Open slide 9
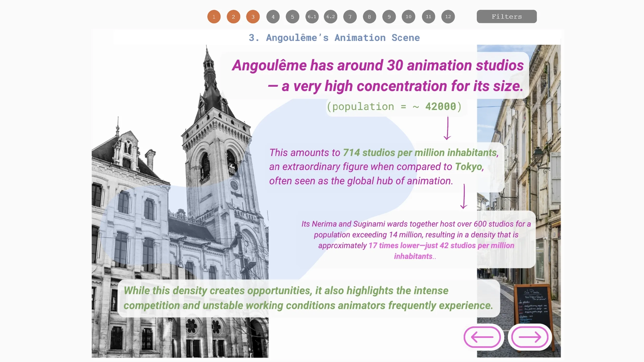Image resolution: width=644 pixels, height=362 pixels. (x=389, y=17)
